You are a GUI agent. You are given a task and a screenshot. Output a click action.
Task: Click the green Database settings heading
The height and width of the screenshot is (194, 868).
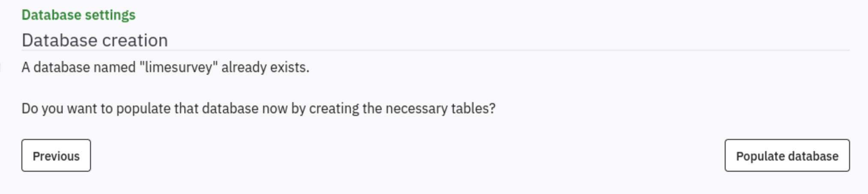pyautogui.click(x=78, y=15)
